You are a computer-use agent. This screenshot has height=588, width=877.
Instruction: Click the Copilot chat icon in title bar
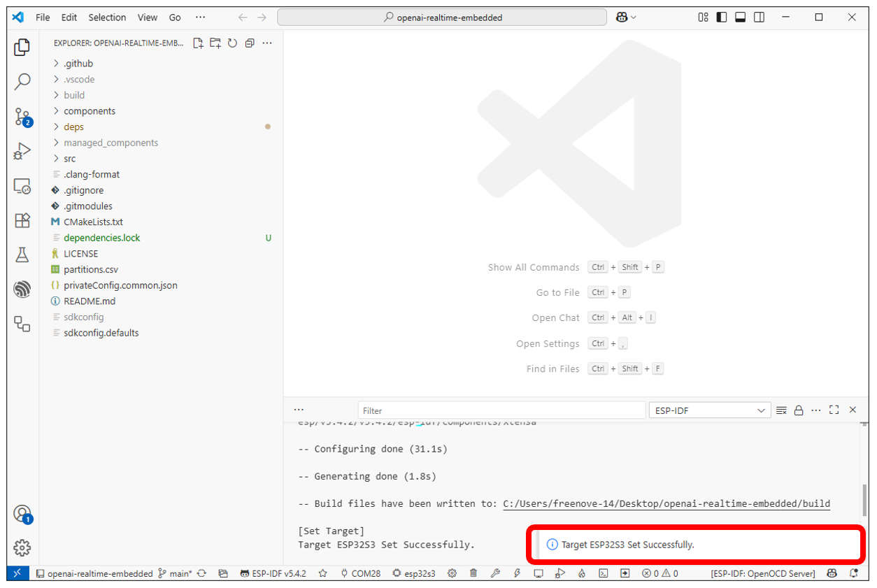coord(622,17)
